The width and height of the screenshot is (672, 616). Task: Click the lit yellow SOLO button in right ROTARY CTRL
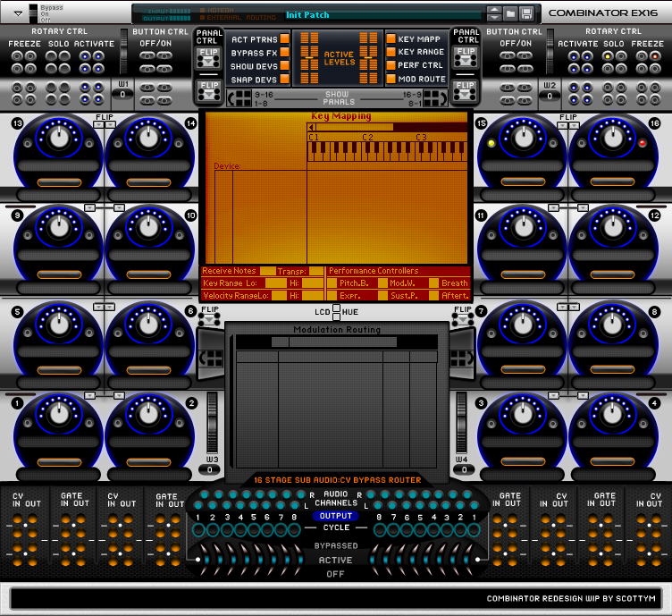[607, 56]
